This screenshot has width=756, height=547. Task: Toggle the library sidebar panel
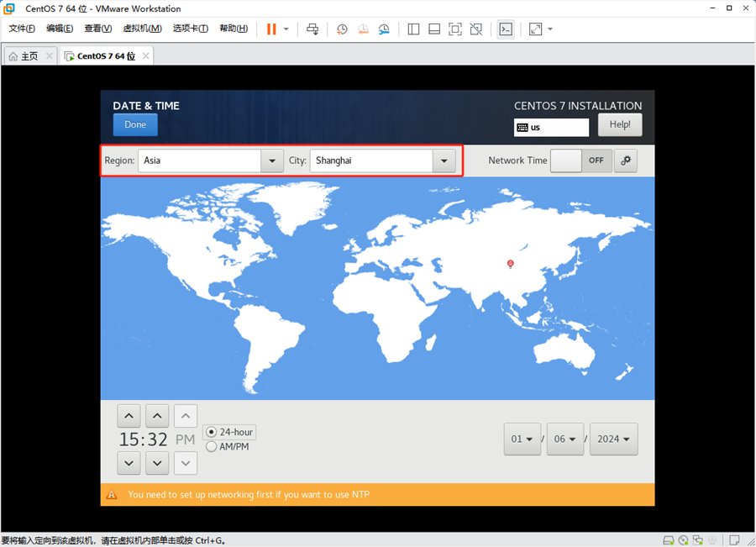point(413,29)
